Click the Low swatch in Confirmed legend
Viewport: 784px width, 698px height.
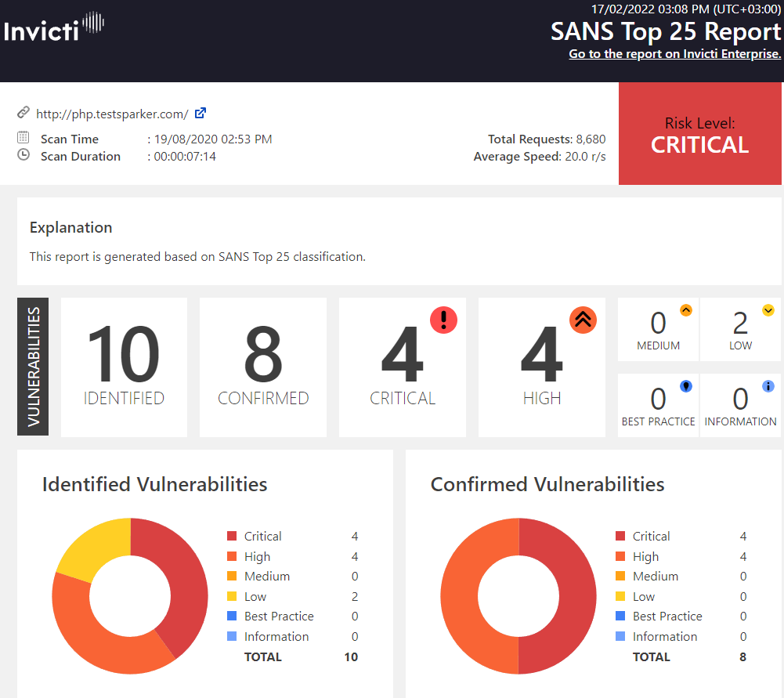tap(620, 596)
